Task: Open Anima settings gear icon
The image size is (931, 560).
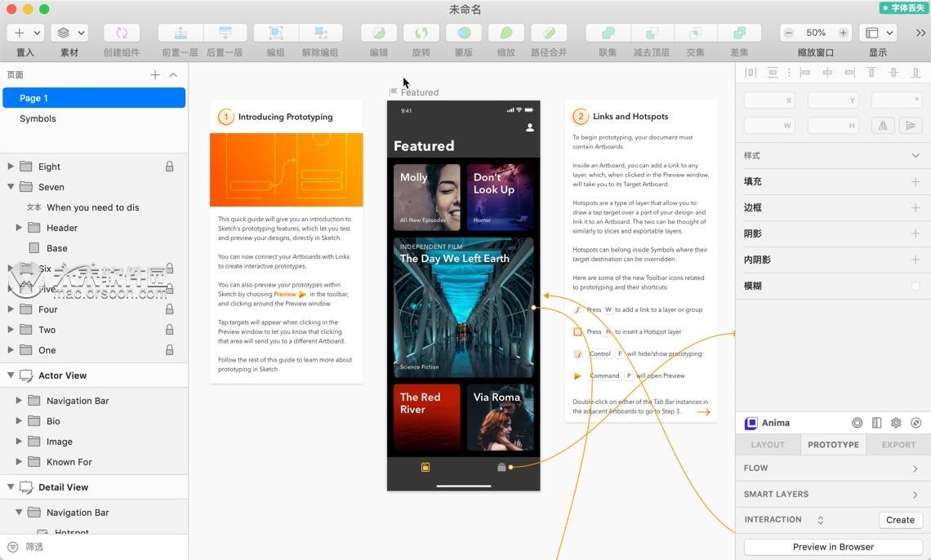Action: click(x=896, y=423)
